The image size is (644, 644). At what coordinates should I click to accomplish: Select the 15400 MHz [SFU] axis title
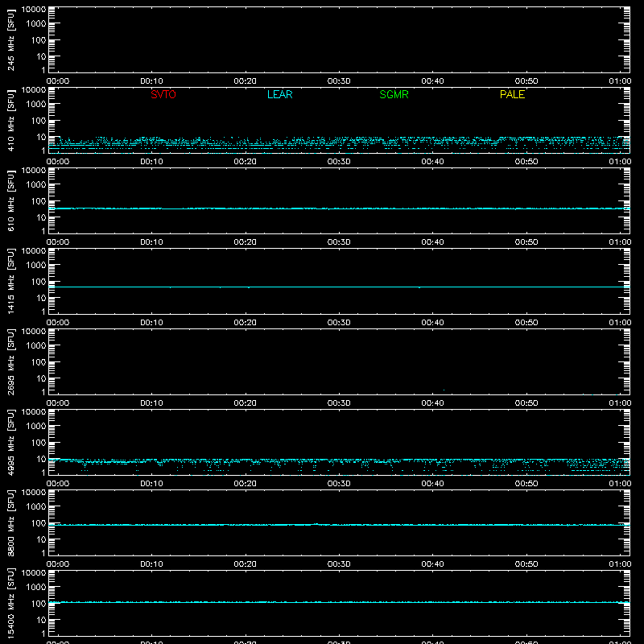point(10,604)
